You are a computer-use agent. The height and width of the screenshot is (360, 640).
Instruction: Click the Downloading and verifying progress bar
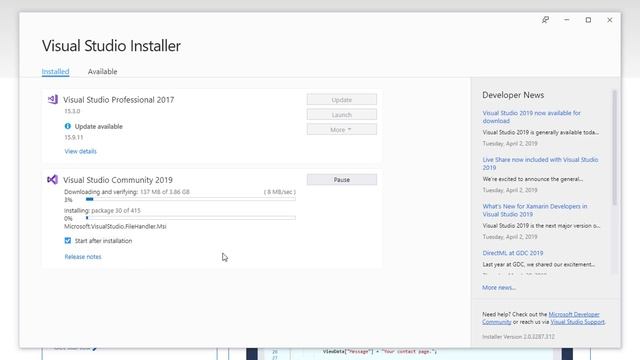coord(191,199)
